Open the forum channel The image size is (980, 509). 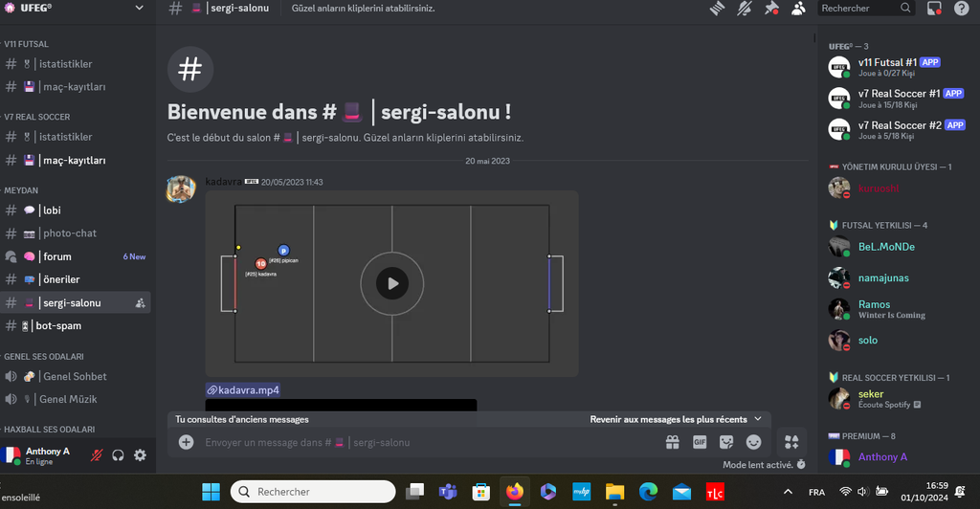56,256
